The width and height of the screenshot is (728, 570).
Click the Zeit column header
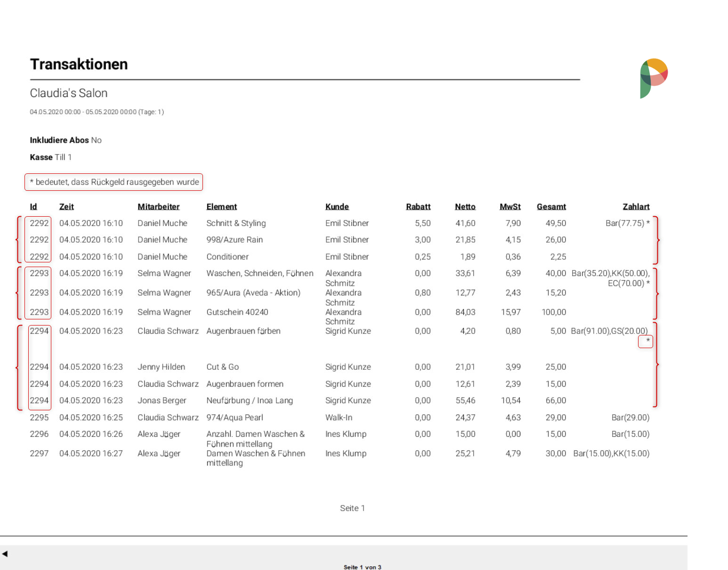[66, 207]
